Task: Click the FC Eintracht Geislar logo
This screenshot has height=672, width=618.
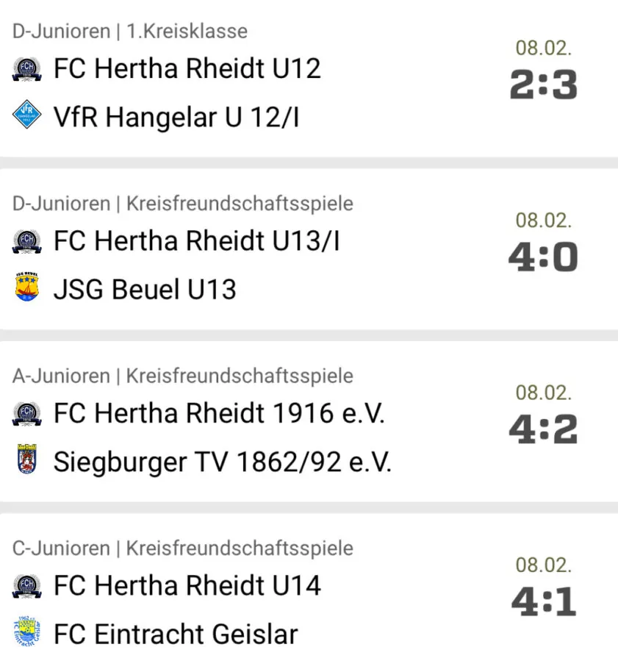Action: [x=27, y=632]
